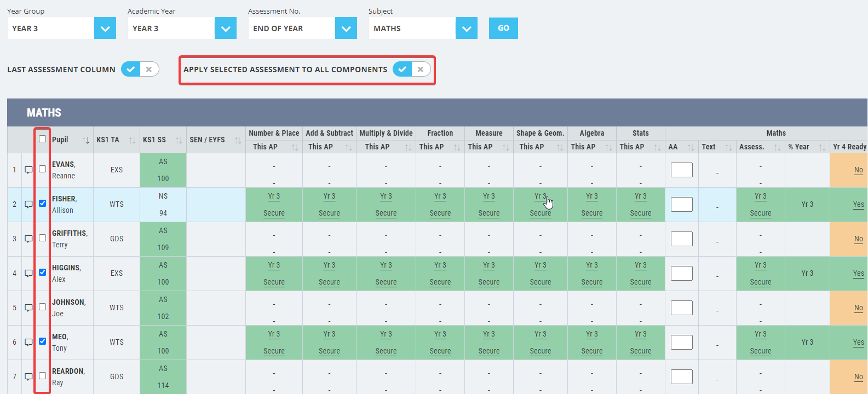Open comment icon for Meo Tony row
Image resolution: width=868 pixels, height=394 pixels.
point(28,342)
